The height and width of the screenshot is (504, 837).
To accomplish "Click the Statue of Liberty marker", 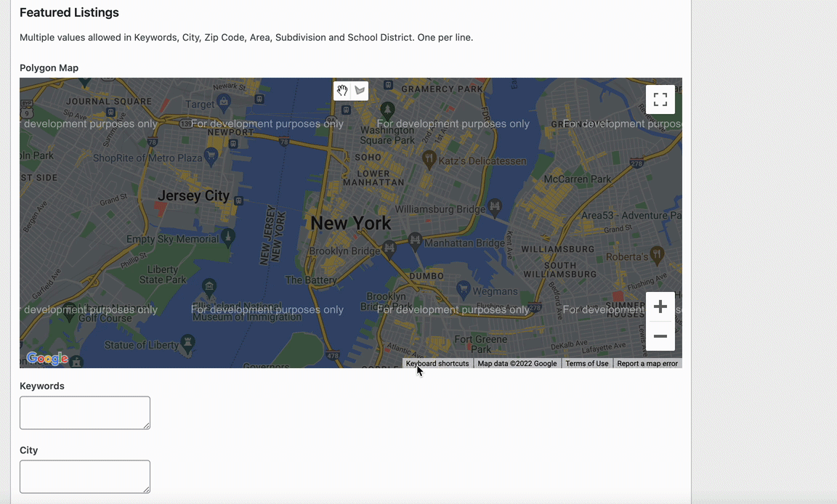I will tap(187, 343).
